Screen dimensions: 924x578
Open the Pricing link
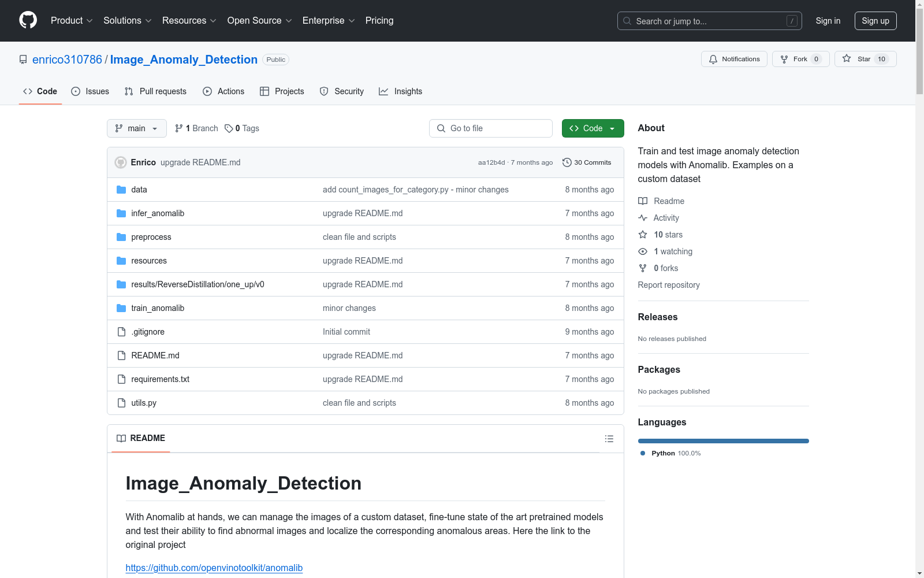point(379,21)
